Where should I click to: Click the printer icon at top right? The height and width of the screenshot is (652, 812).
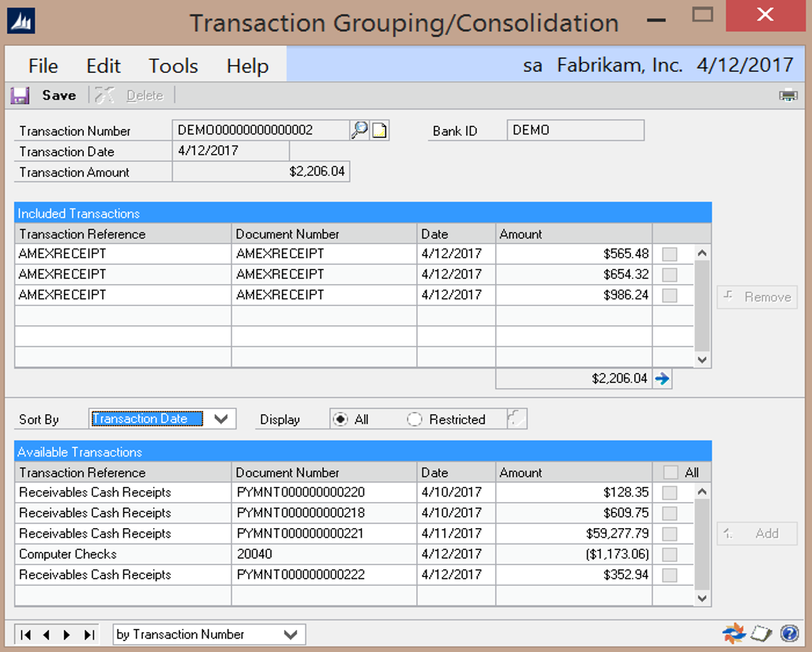click(788, 96)
